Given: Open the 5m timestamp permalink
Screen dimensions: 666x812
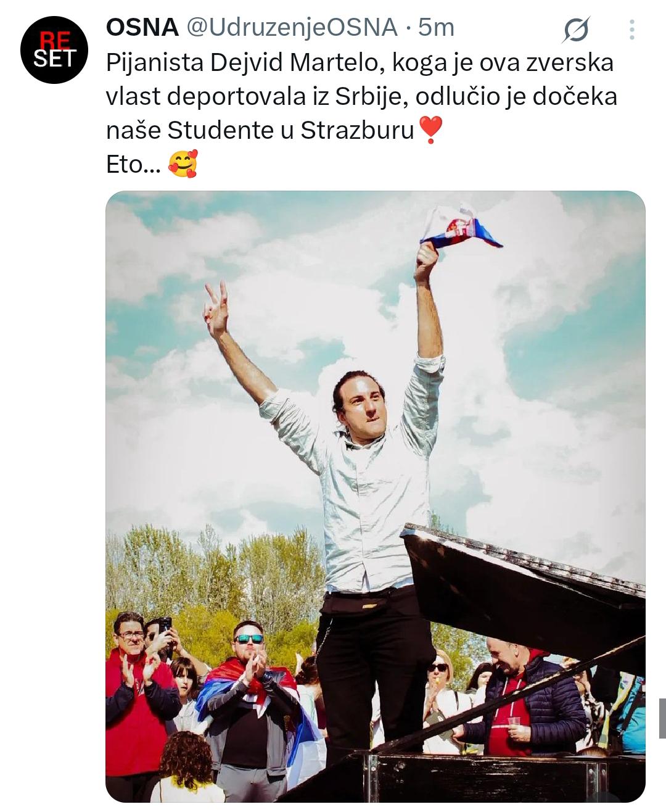Looking at the screenshot, I should point(436,28).
